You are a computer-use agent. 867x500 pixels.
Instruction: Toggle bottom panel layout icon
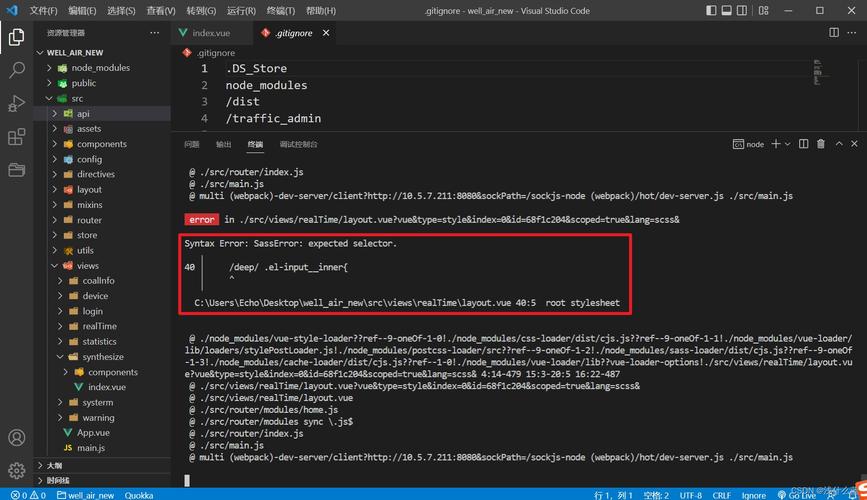pyautogui.click(x=727, y=11)
